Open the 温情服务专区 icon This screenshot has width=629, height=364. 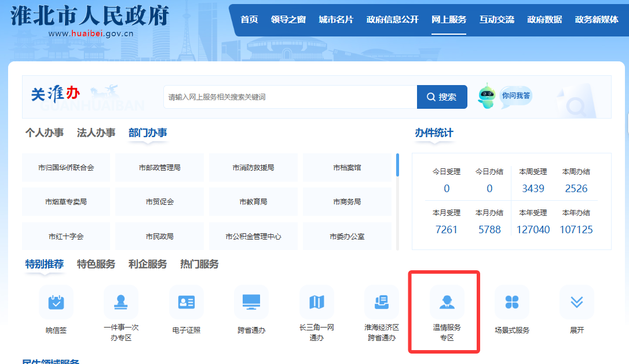[447, 302]
